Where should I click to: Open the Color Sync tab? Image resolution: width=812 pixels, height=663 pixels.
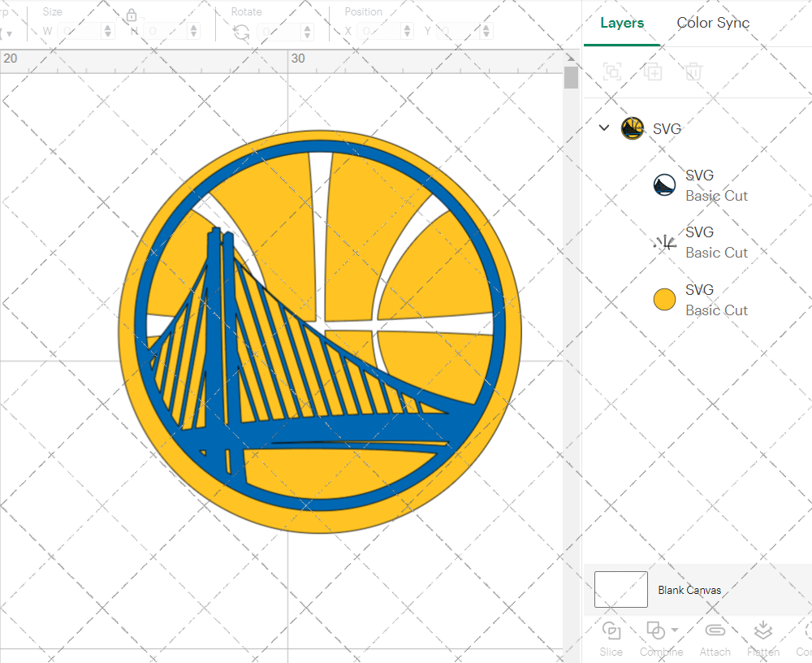(713, 23)
